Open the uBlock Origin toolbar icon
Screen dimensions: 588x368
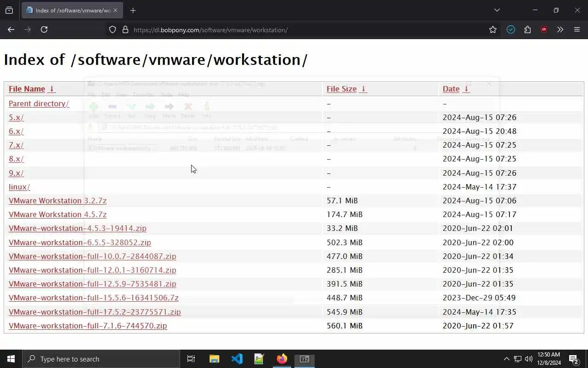point(544,29)
